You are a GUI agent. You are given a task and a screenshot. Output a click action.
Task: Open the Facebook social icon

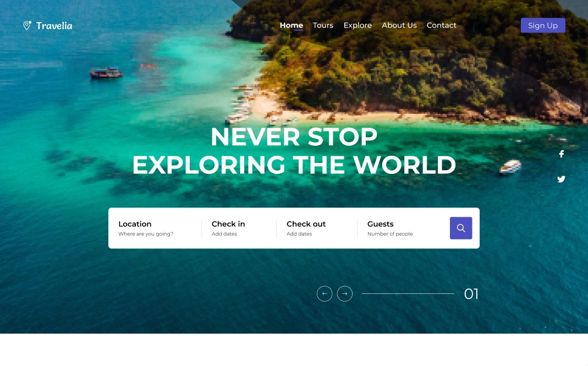(561, 154)
